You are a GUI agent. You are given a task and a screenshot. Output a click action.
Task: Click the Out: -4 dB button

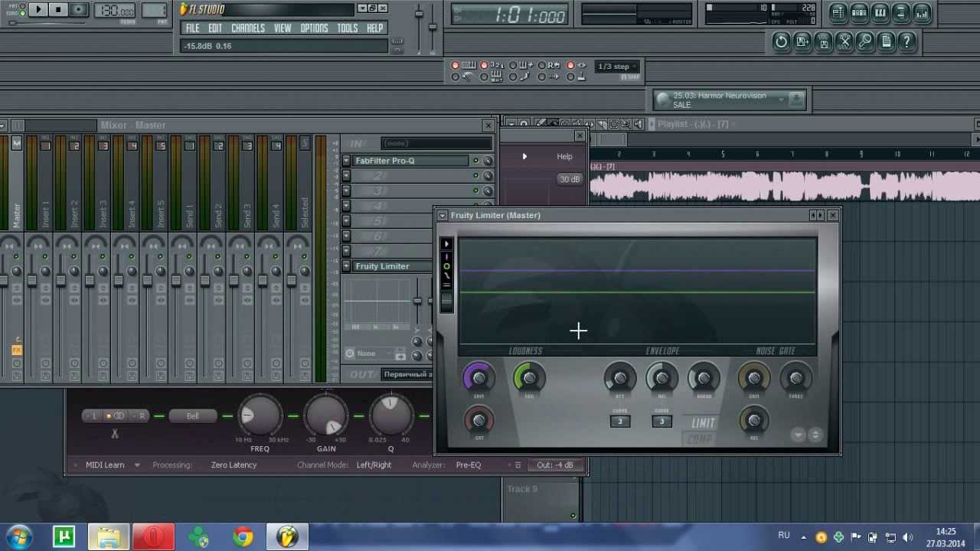pyautogui.click(x=555, y=465)
